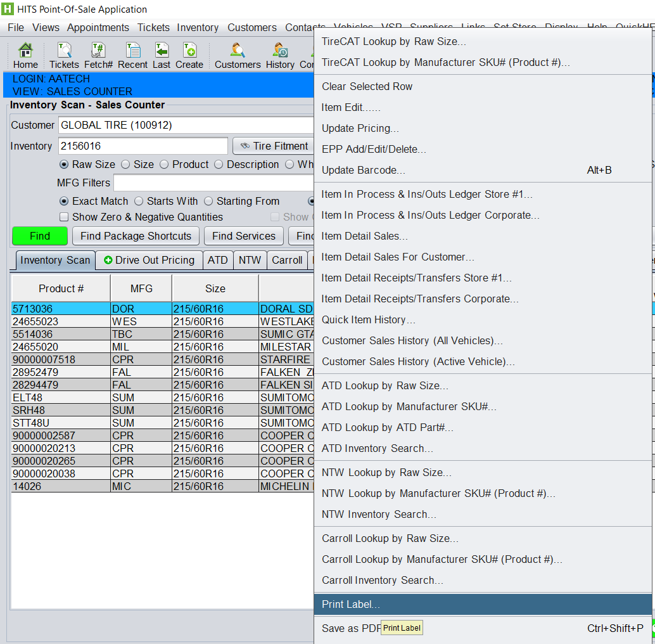Select Update Pricing in the menu

[x=360, y=128]
